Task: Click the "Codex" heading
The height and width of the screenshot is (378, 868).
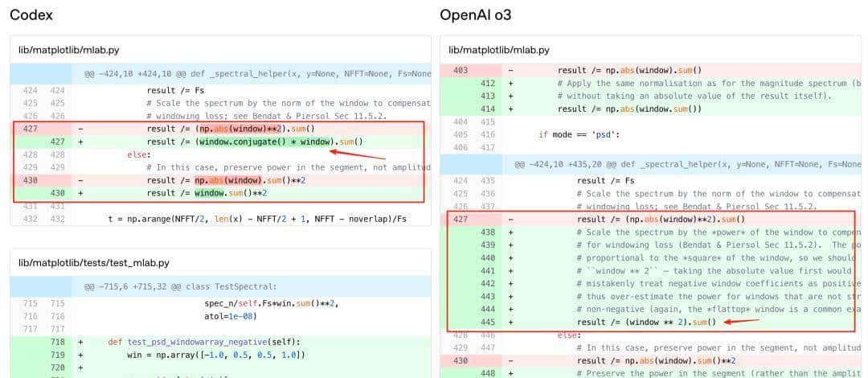Action: coord(31,15)
